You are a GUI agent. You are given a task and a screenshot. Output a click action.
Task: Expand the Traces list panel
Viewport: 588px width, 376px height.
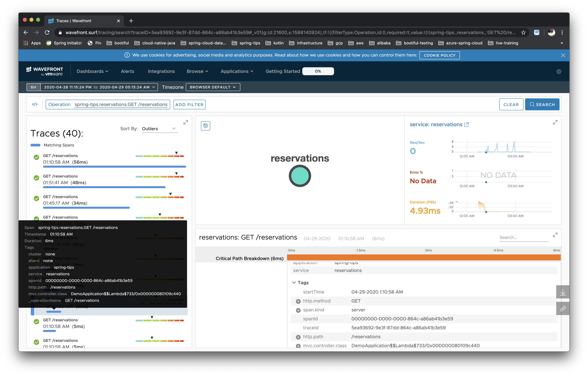click(x=186, y=122)
